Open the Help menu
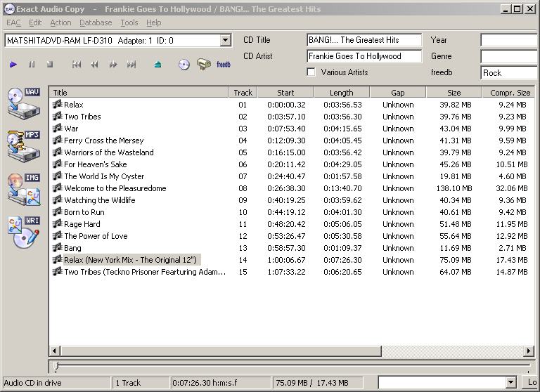 (x=153, y=22)
